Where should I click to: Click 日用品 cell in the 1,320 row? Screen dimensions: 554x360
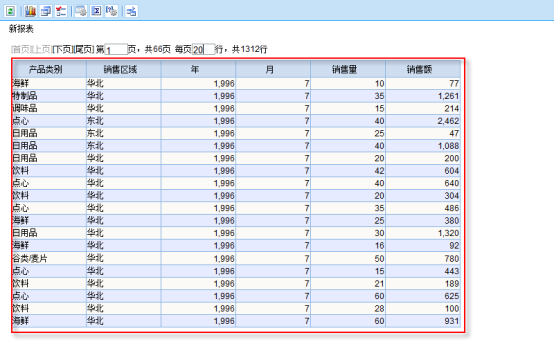49,233
